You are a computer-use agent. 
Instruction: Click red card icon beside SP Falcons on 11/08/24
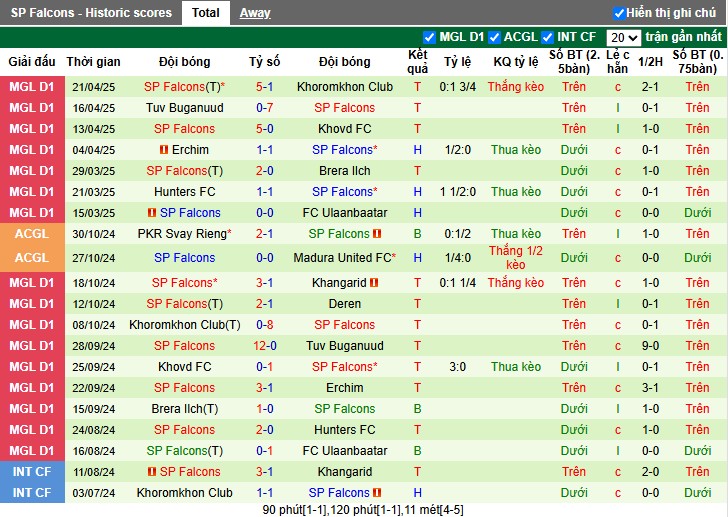tap(152, 472)
